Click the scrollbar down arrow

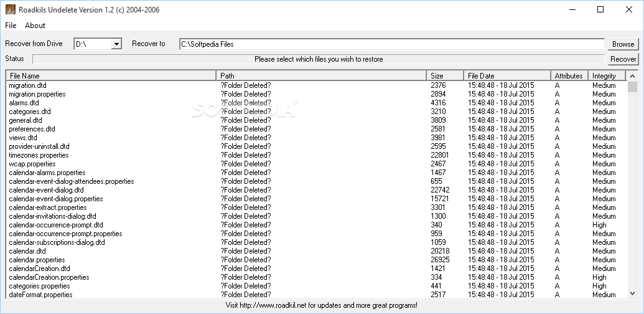[633, 293]
